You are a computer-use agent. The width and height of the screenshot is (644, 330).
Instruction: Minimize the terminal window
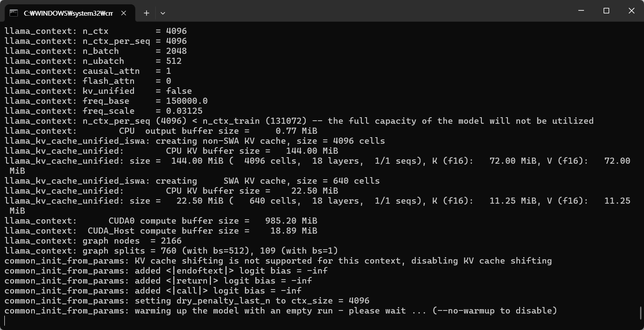[x=581, y=11]
